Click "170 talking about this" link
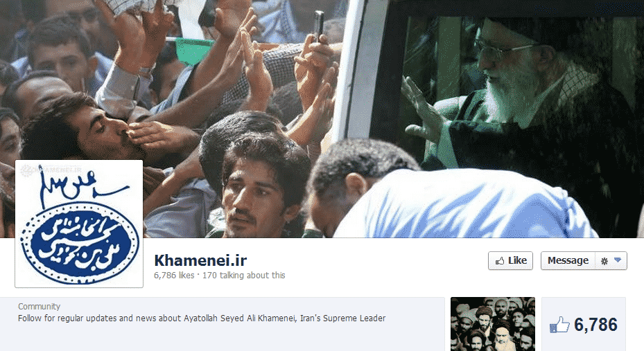 click(x=243, y=275)
